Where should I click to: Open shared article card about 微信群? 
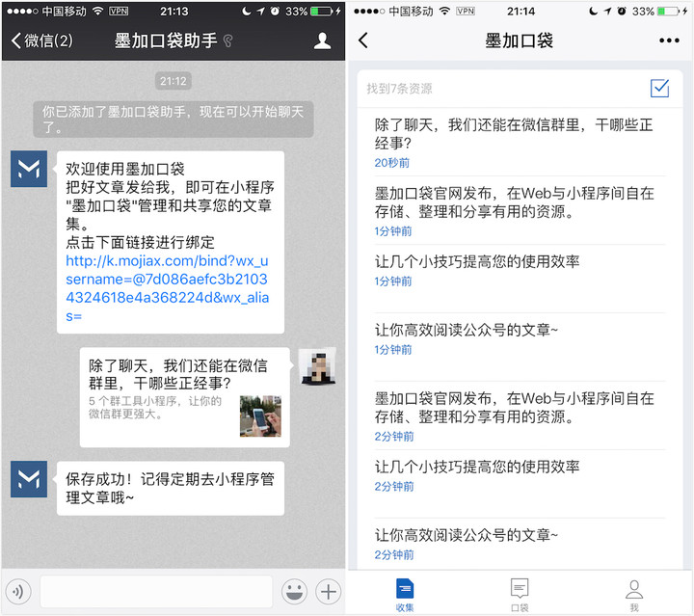click(x=185, y=397)
